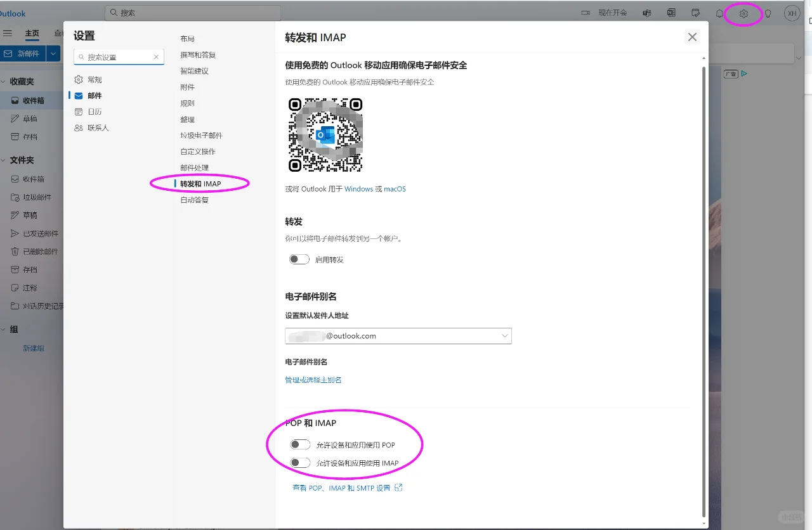812x530 pixels.
Task: Enable 启用转发 forwarding toggle
Action: point(299,259)
